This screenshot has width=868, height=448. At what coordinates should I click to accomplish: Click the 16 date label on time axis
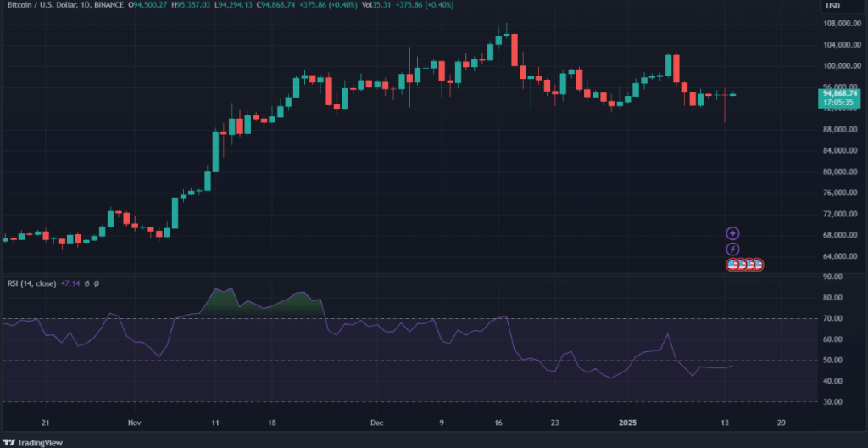coord(498,423)
